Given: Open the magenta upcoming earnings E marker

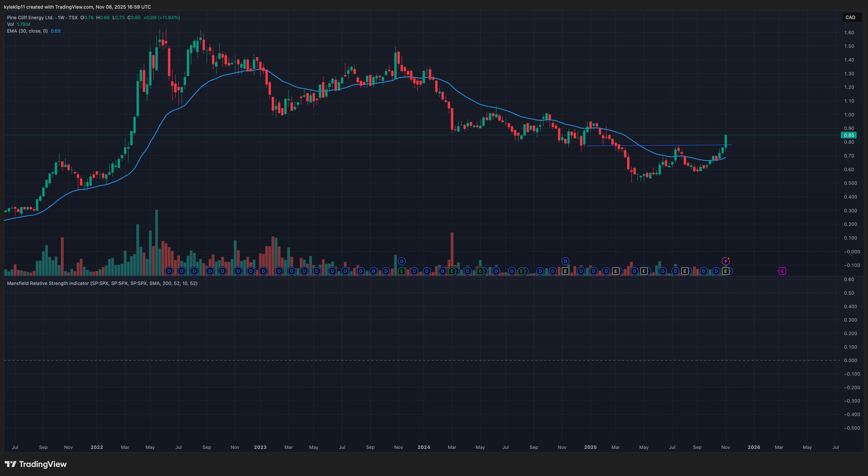Looking at the screenshot, I should 782,271.
